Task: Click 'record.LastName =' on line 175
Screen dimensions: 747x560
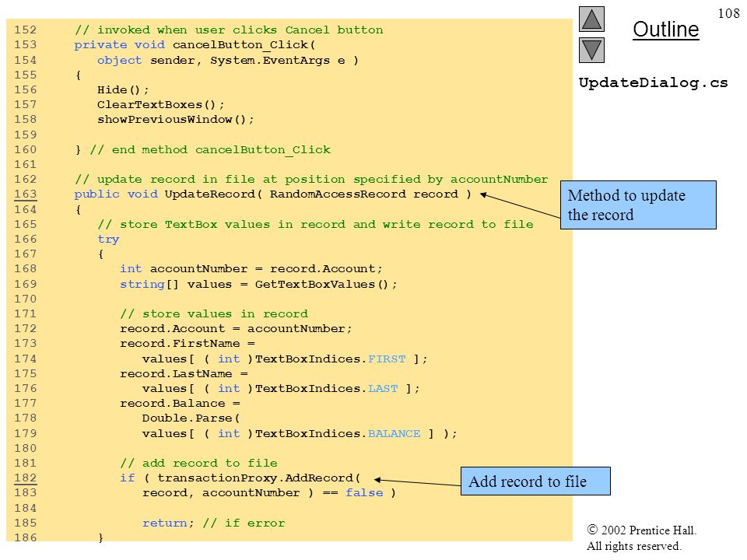Action: click(184, 374)
